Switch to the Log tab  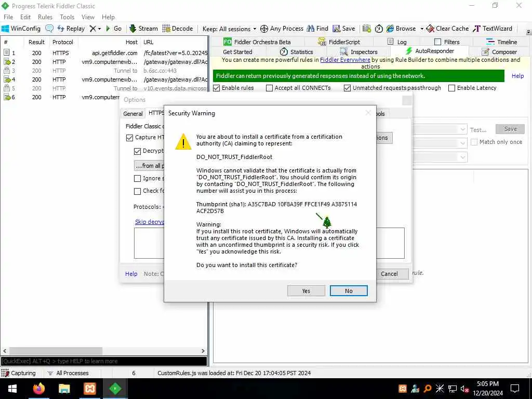click(x=397, y=42)
